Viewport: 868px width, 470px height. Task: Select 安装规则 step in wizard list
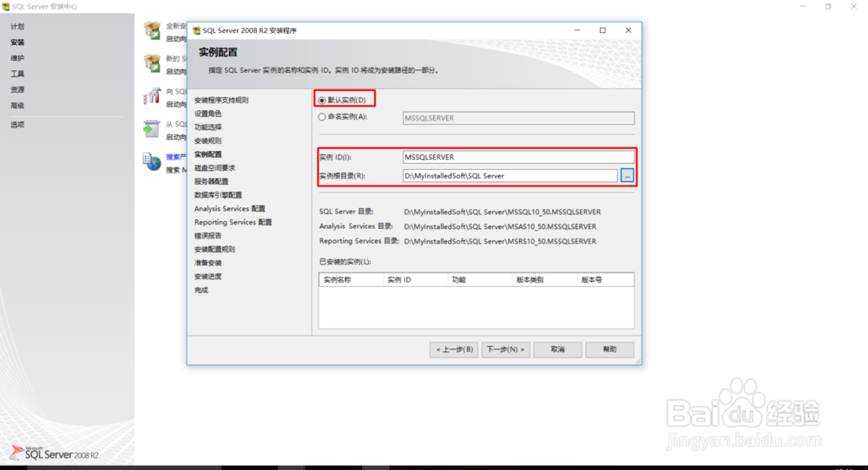click(207, 140)
